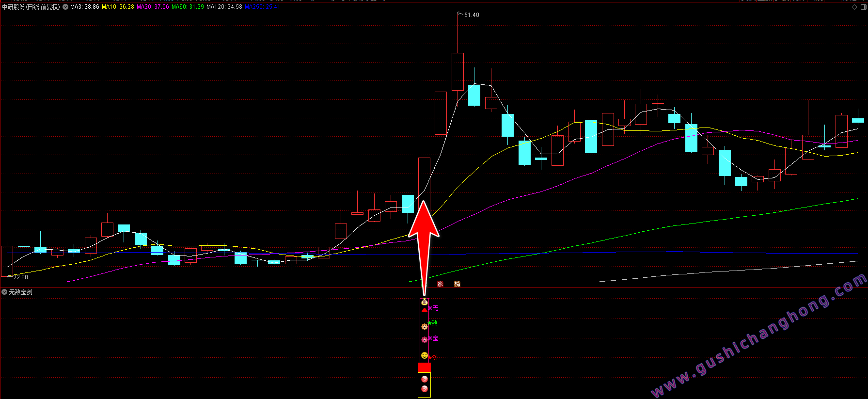868x399 pixels.
Task: Click the ★剑 signal label
Action: point(433,358)
